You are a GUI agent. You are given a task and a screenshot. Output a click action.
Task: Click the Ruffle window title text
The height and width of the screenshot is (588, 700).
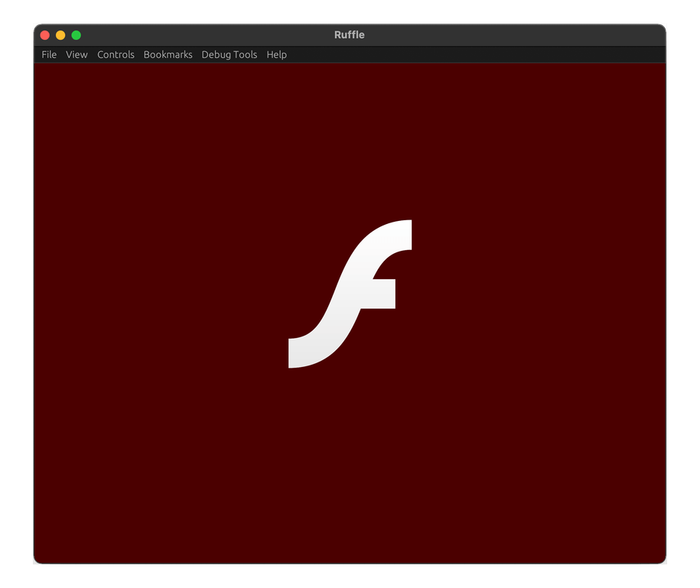click(x=349, y=34)
